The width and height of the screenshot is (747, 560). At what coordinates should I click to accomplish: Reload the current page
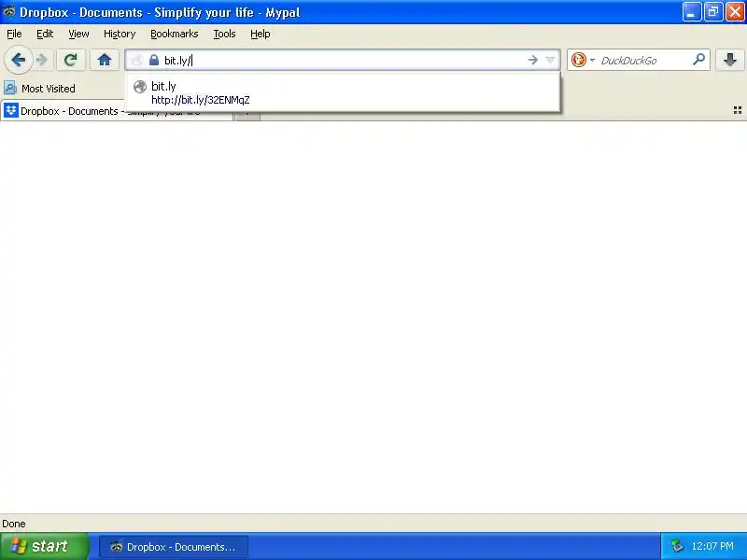pyautogui.click(x=71, y=60)
